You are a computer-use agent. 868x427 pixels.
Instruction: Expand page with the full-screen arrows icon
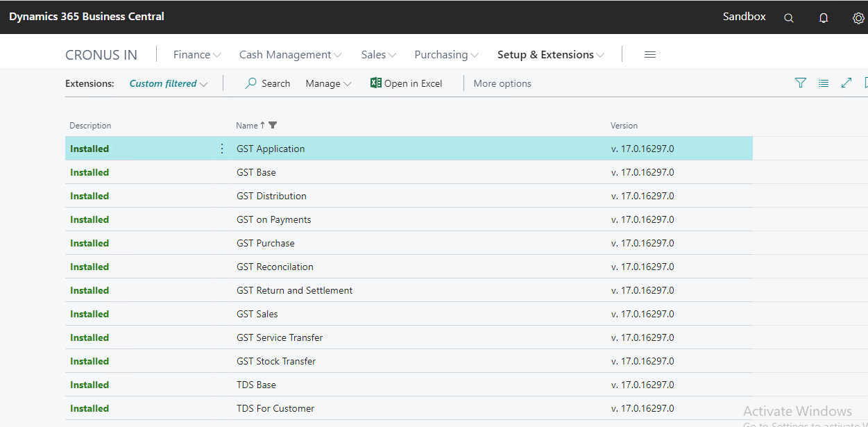tap(846, 83)
